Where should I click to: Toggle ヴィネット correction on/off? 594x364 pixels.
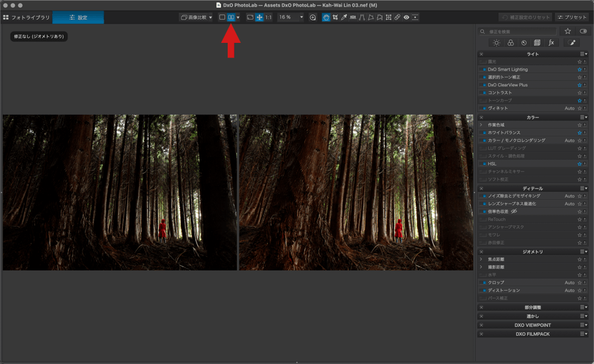click(483, 108)
